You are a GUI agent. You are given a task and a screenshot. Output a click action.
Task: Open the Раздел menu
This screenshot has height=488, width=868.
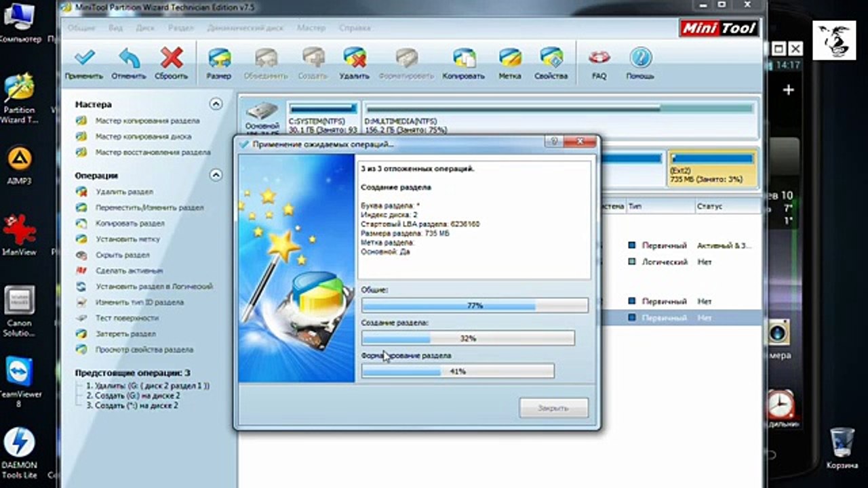coord(181,28)
